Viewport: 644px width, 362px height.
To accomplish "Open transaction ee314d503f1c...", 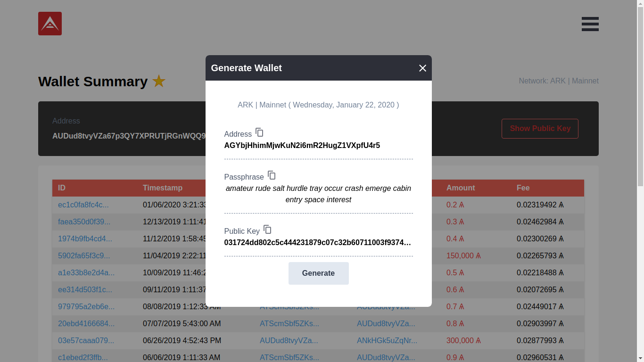I will (85, 290).
